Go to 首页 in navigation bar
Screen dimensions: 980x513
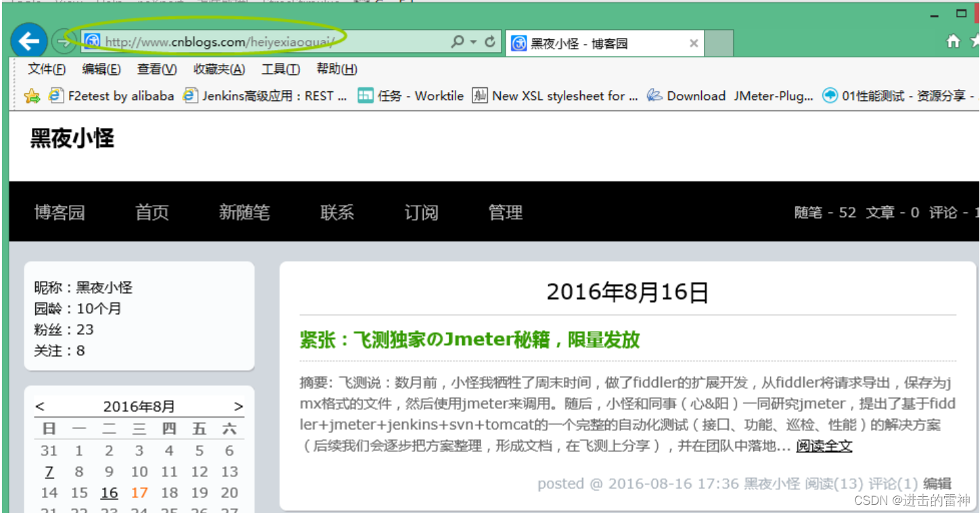tap(152, 213)
